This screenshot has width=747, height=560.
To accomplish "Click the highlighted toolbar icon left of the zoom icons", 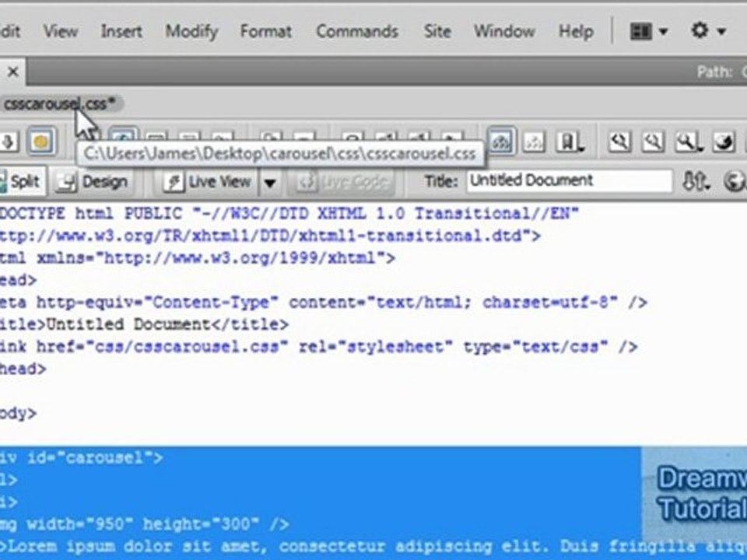I will 500,142.
